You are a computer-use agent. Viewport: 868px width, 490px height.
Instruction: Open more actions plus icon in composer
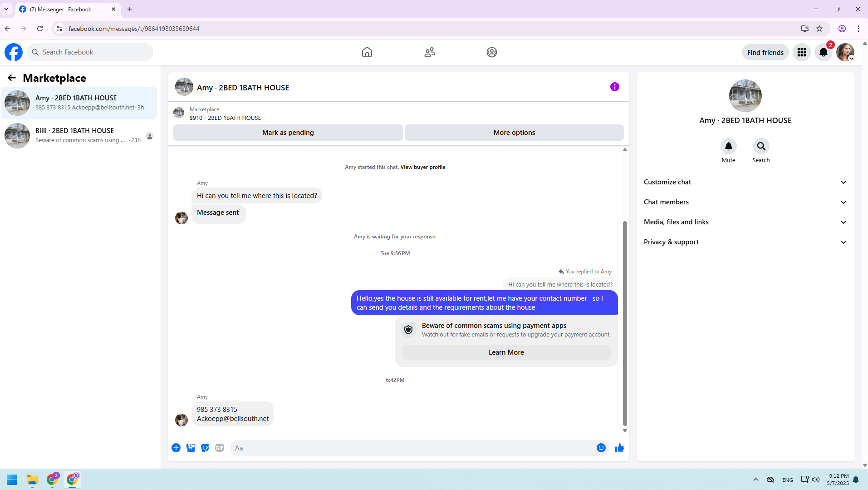point(176,448)
